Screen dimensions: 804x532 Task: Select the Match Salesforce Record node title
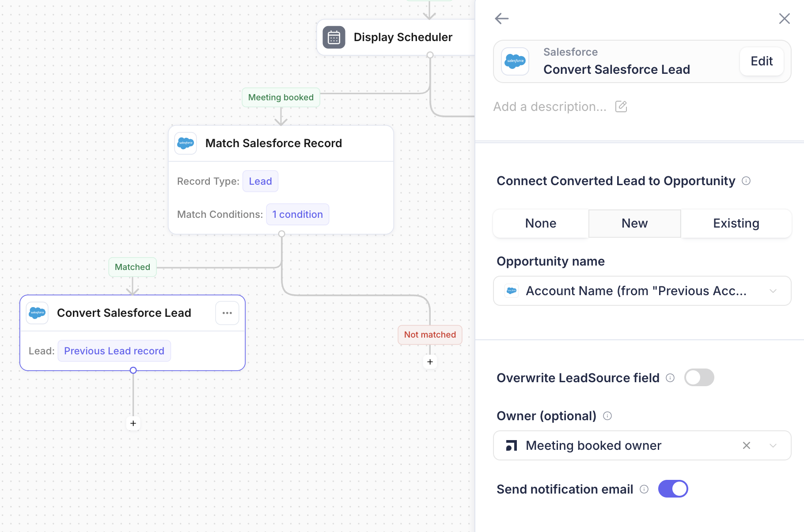click(273, 143)
